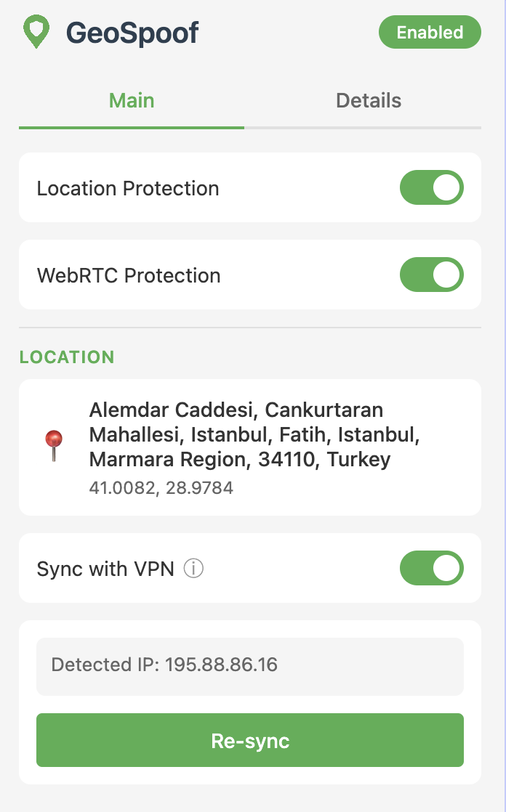Click the LOCATION section heading
Screen dimensions: 506x812
point(67,357)
